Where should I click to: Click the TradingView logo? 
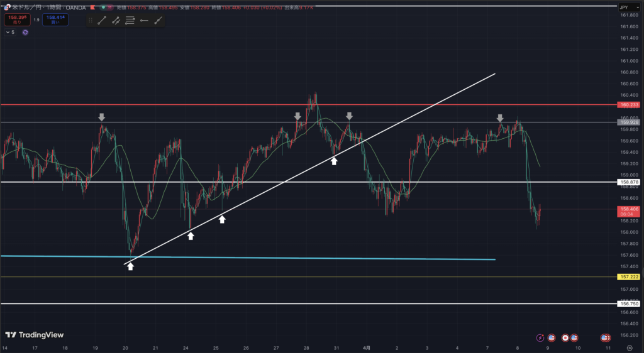[x=35, y=335]
